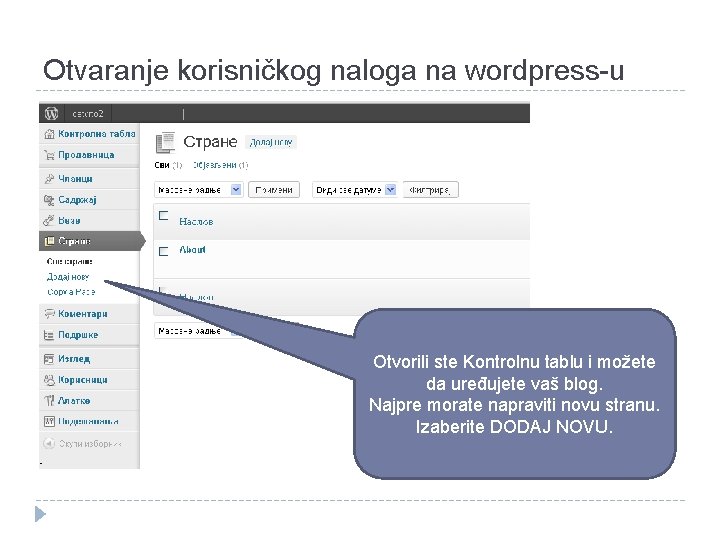The width and height of the screenshot is (720, 540).
Task: Click Copy a Page submenu link
Action: [x=71, y=292]
